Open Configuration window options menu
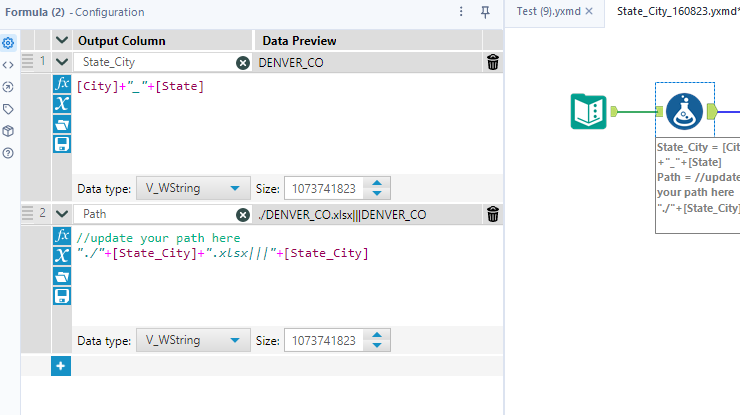 pyautogui.click(x=461, y=12)
